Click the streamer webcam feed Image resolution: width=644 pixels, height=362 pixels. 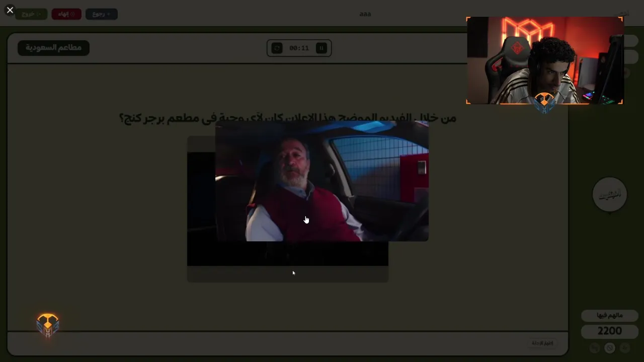point(545,60)
